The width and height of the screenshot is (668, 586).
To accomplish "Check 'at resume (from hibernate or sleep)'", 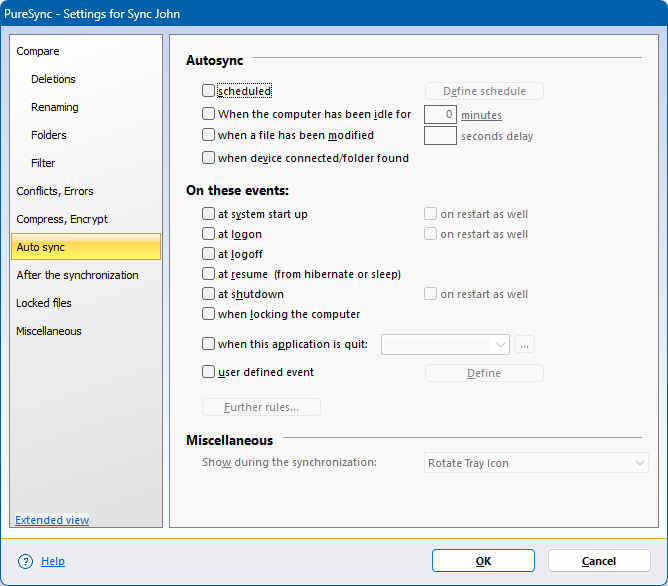I will pyautogui.click(x=208, y=273).
